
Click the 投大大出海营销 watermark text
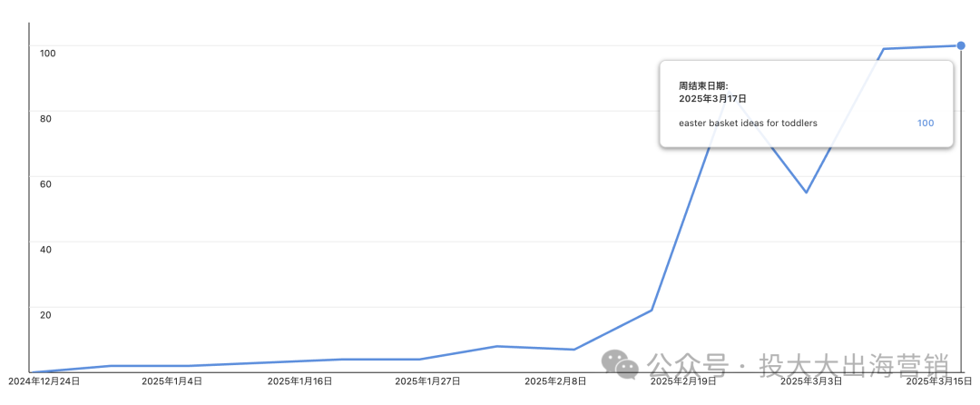tap(855, 366)
